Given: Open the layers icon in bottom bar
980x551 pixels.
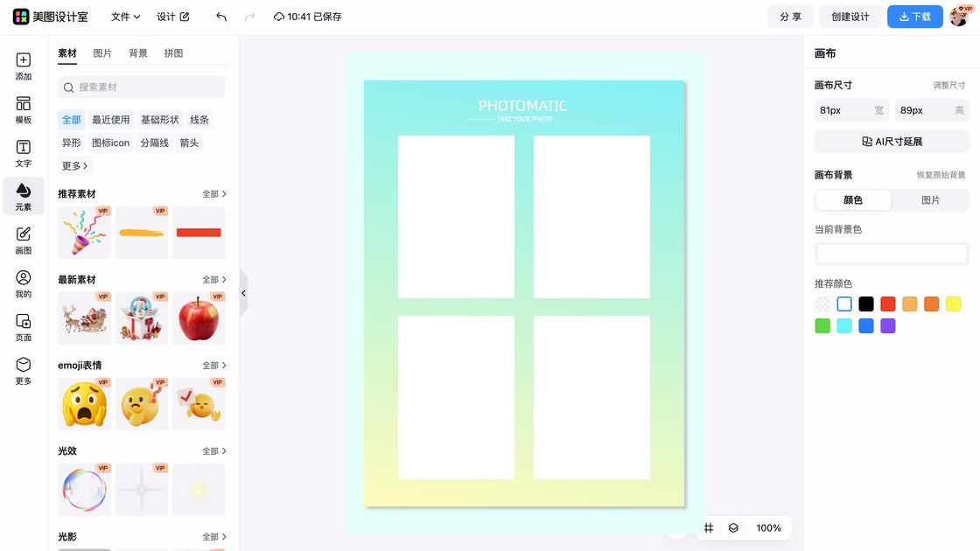Looking at the screenshot, I should coord(733,528).
